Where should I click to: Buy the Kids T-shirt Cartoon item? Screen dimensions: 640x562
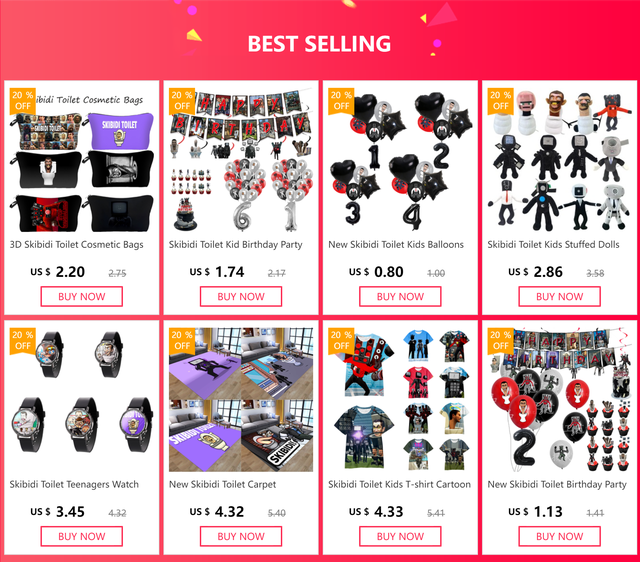(x=400, y=536)
